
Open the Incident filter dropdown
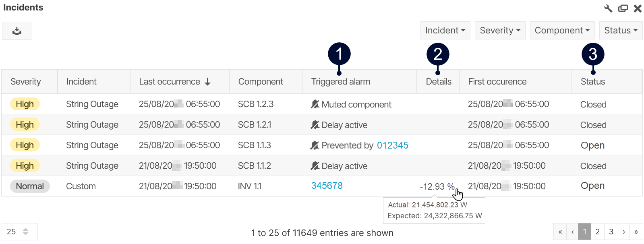445,31
